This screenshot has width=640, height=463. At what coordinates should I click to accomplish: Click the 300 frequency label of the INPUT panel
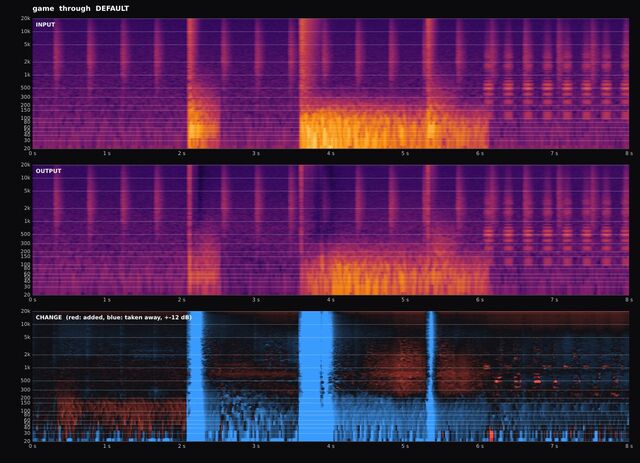pyautogui.click(x=26, y=97)
